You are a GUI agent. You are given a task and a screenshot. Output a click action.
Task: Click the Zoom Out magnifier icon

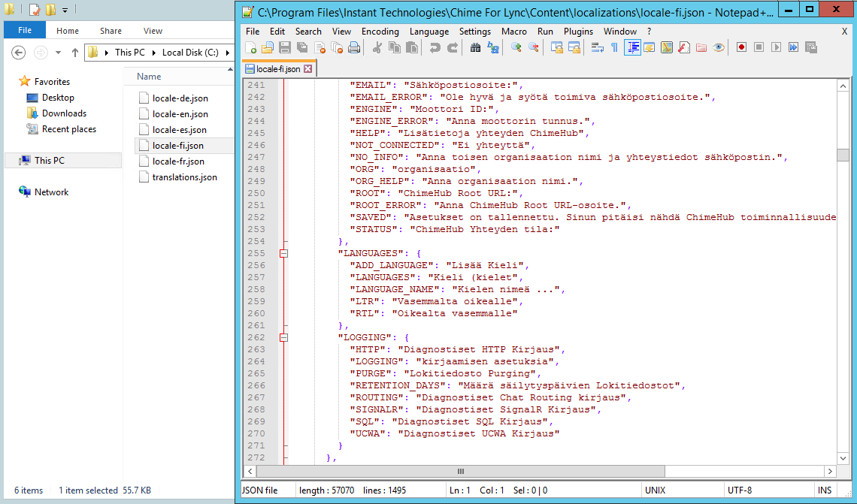tap(533, 48)
